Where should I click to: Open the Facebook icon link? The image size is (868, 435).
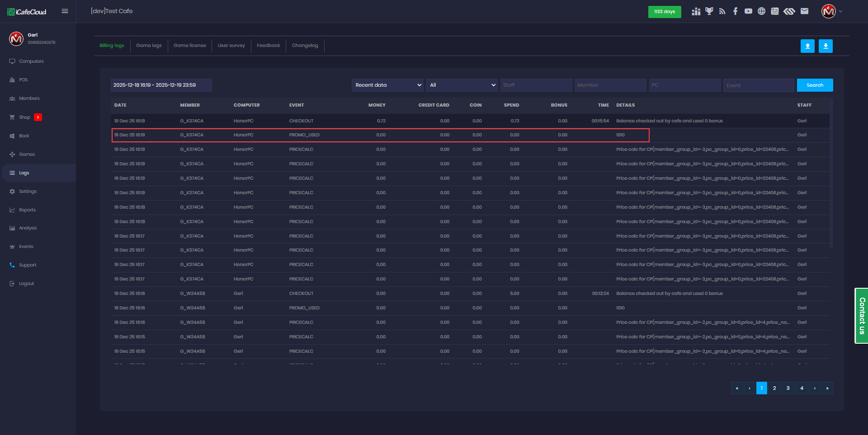tap(735, 11)
